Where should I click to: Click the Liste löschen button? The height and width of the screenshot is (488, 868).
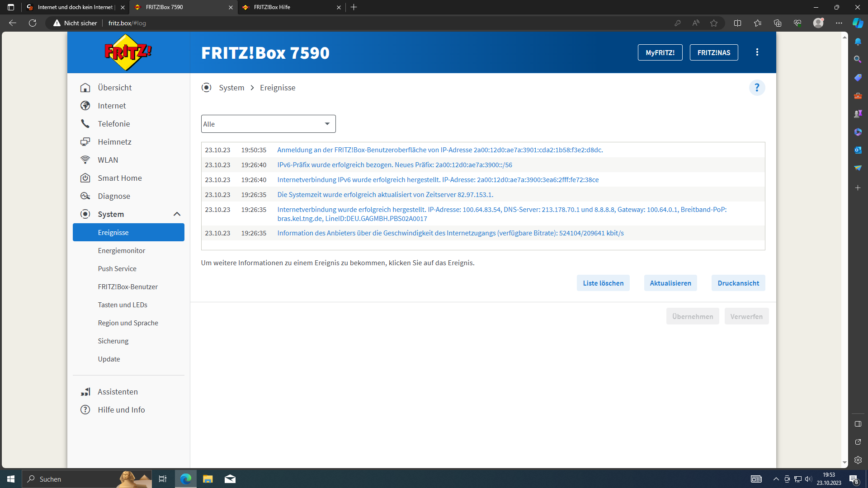coord(603,283)
